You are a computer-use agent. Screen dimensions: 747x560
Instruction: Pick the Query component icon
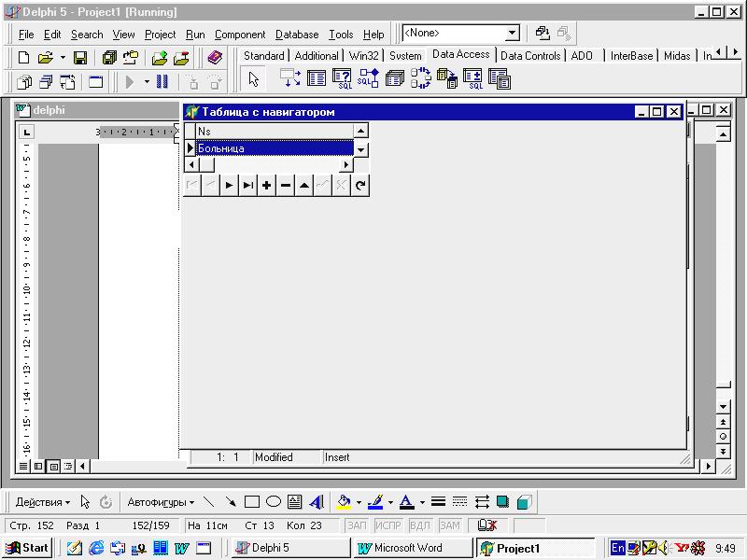coord(342,78)
